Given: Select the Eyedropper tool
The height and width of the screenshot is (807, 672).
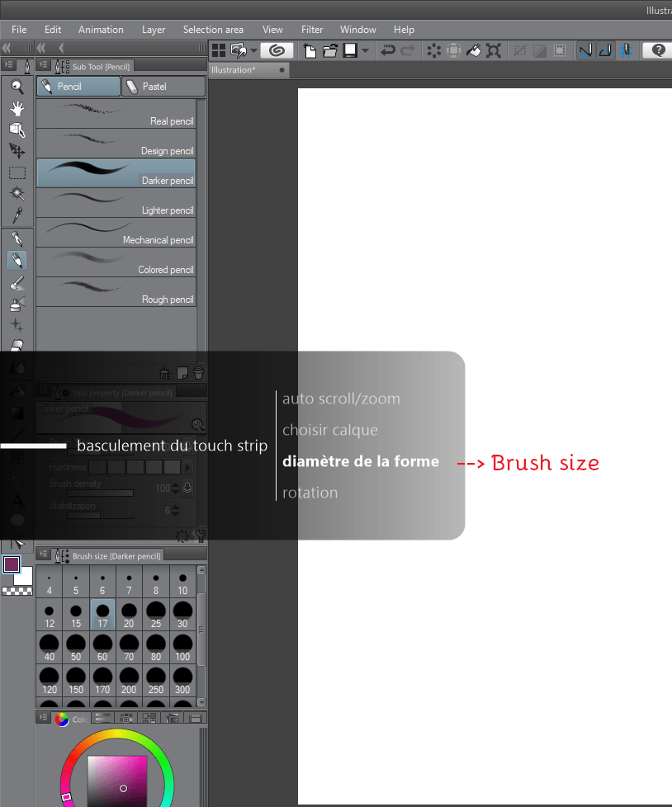Looking at the screenshot, I should pyautogui.click(x=17, y=215).
